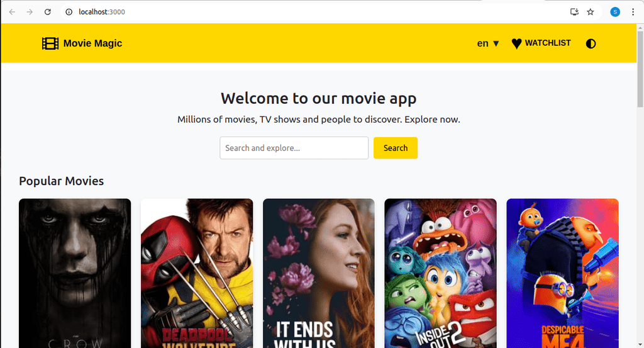Reload the page in browser
The width and height of the screenshot is (644, 348).
pyautogui.click(x=48, y=12)
